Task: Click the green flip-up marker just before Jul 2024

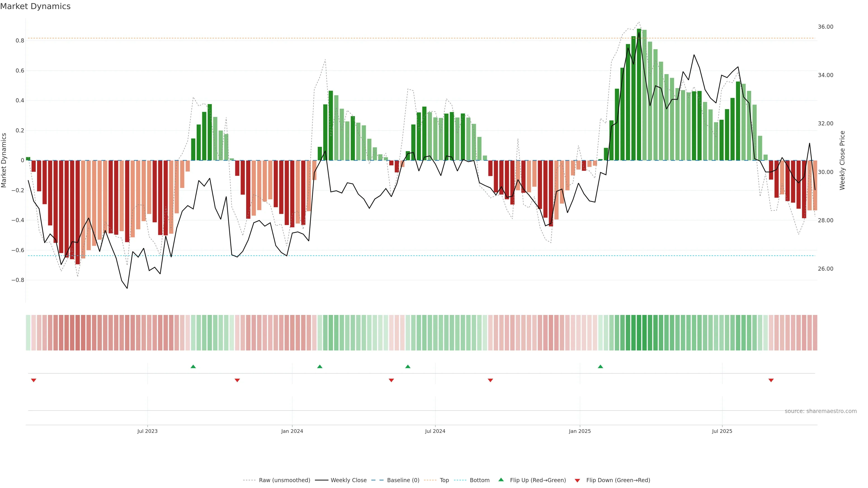Action: point(408,366)
